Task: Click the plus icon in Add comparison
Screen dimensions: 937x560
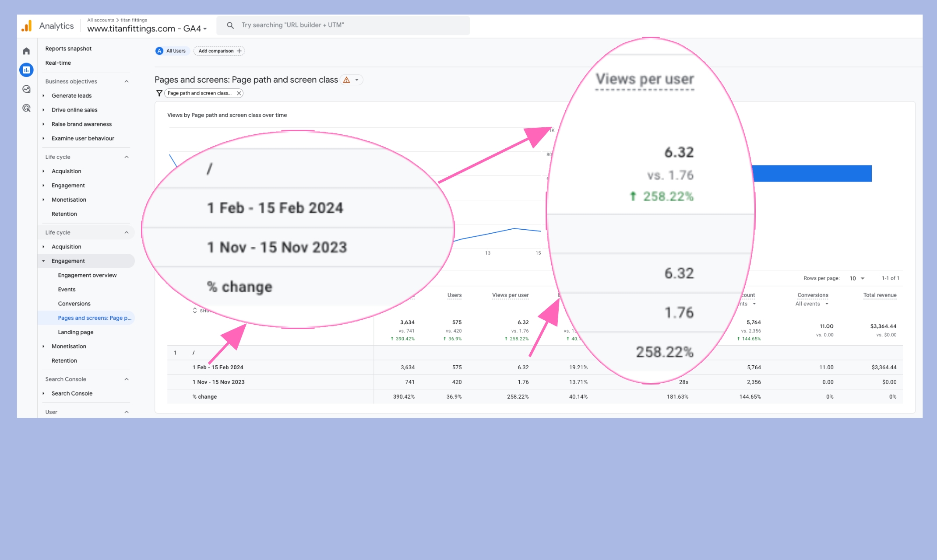Action: [239, 51]
